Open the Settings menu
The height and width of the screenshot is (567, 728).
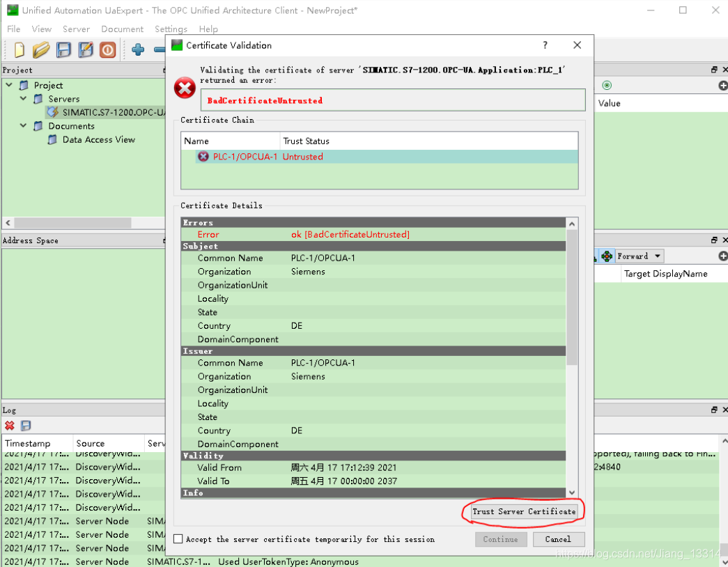point(171,29)
